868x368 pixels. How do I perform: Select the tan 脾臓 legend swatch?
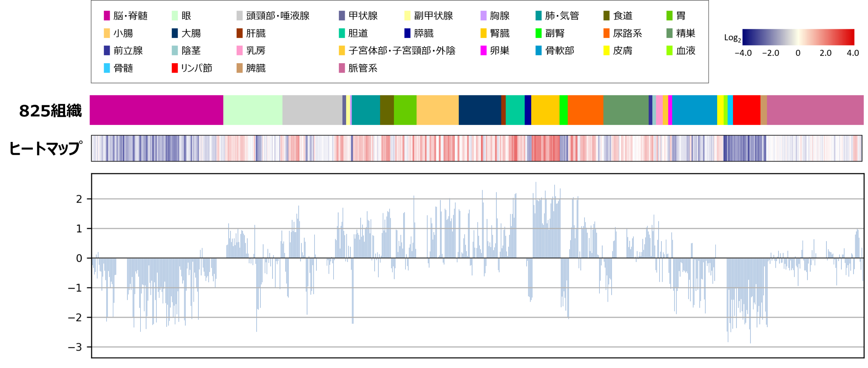239,68
